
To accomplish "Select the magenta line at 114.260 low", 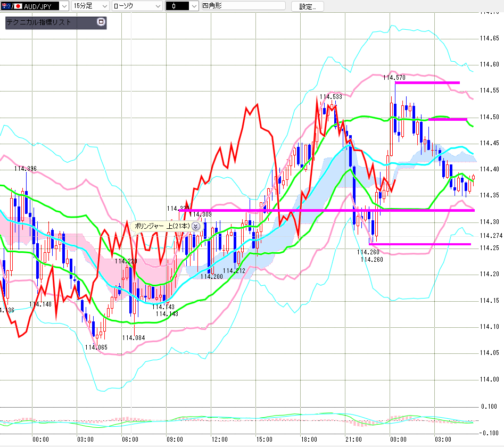I will tap(420, 244).
